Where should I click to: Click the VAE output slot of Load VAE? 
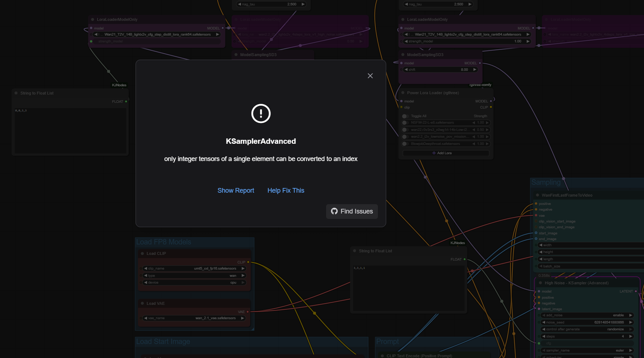pyautogui.click(x=248, y=312)
